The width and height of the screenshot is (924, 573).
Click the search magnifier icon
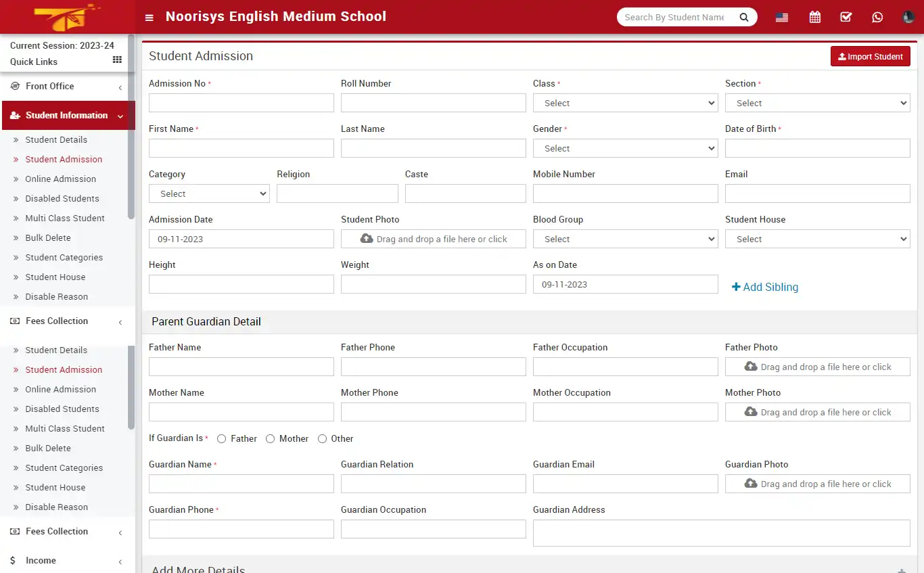[744, 17]
